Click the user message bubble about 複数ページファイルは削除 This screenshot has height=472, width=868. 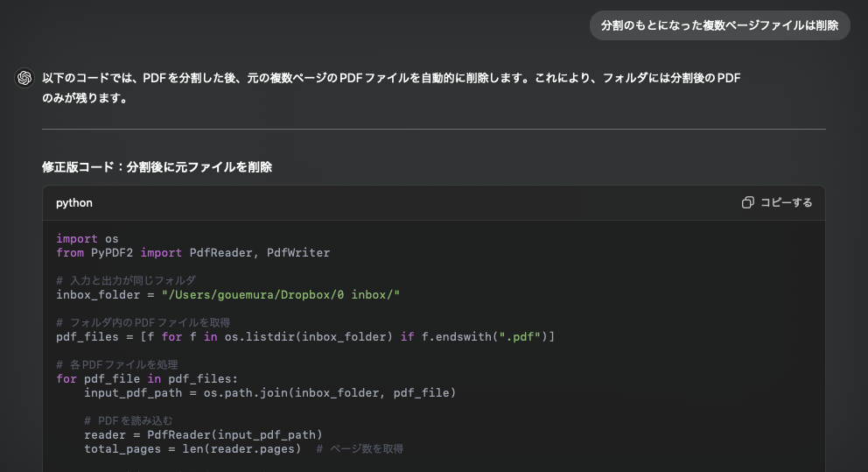pos(719,25)
